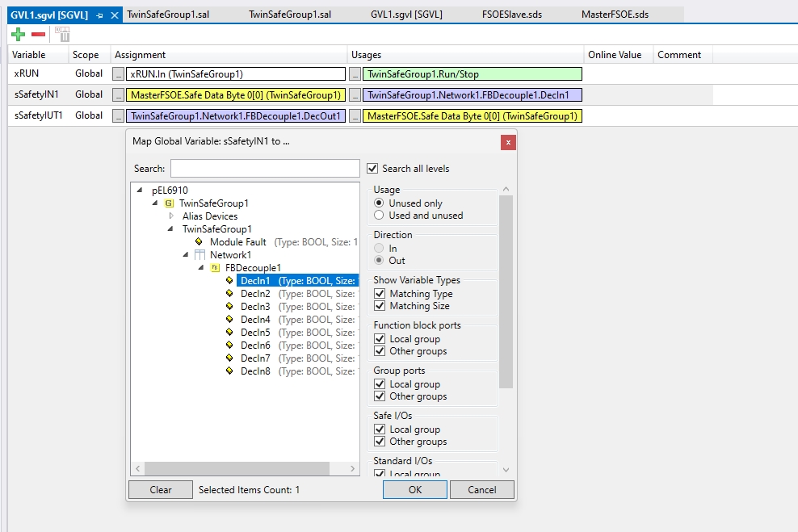Click into the Search text field
Viewport: 798px width, 532px height.
[x=265, y=169]
